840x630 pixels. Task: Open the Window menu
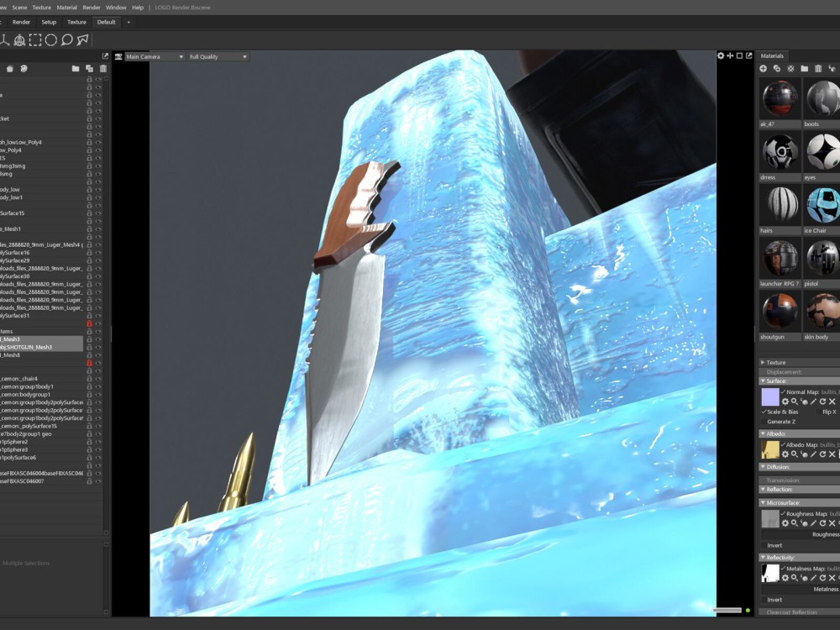pos(116,8)
